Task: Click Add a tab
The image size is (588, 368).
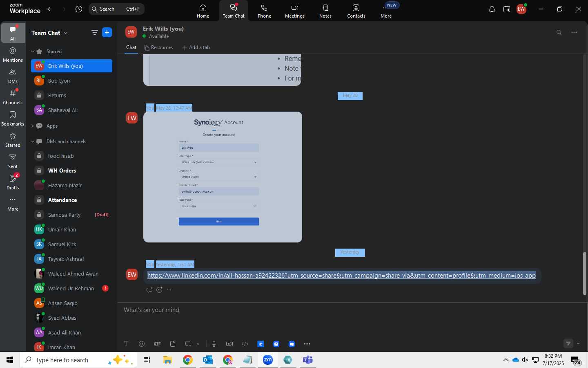Action: 196,47
